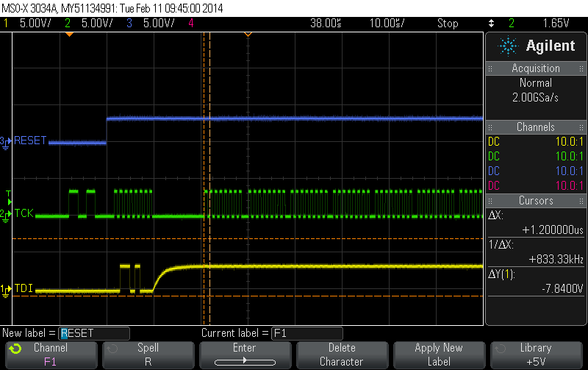Click the 38.00 delay time value
The width and height of the screenshot is (588, 370).
326,24
